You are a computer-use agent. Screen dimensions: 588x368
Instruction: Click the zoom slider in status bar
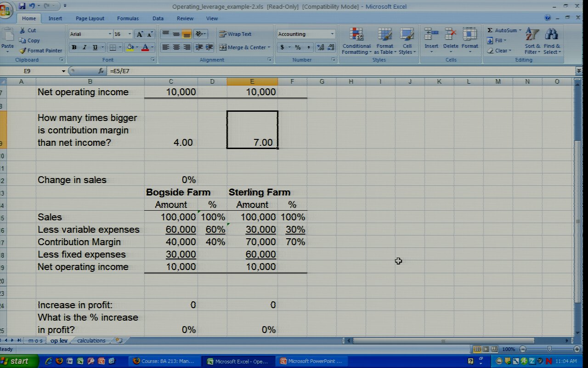549,349
